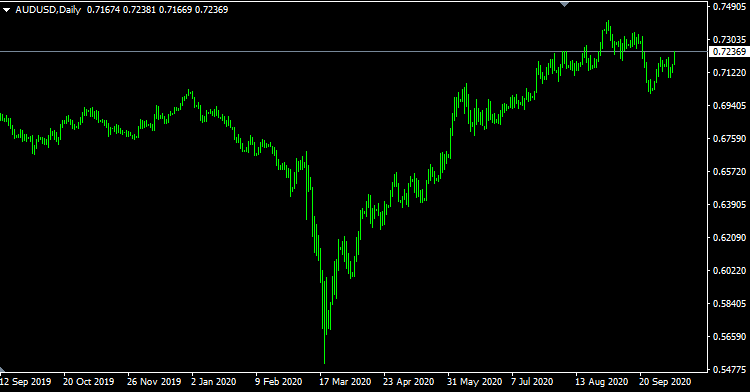Click the 9 Feb 2020 date label
The image size is (750, 392).
pyautogui.click(x=278, y=381)
